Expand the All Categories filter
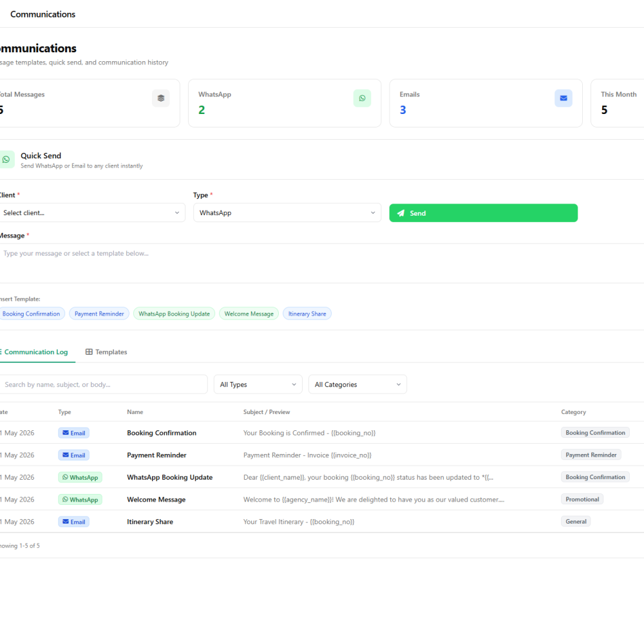This screenshot has height=644, width=644. [x=357, y=384]
